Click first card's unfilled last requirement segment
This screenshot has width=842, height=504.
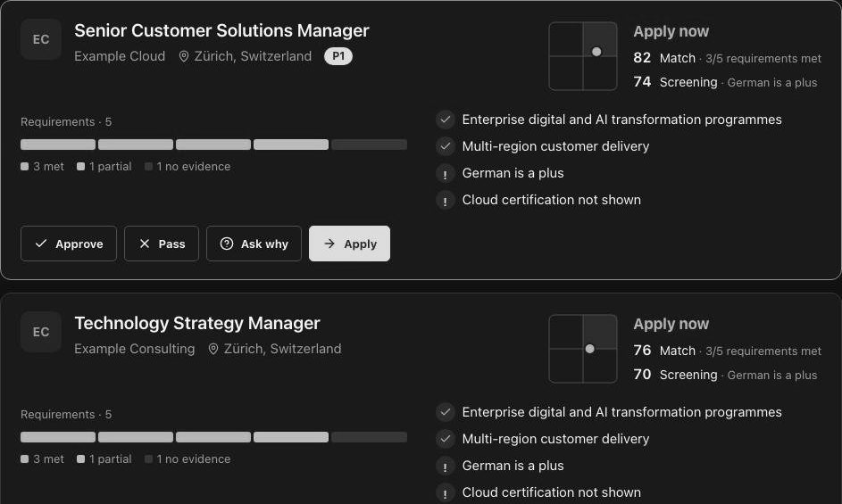(369, 145)
